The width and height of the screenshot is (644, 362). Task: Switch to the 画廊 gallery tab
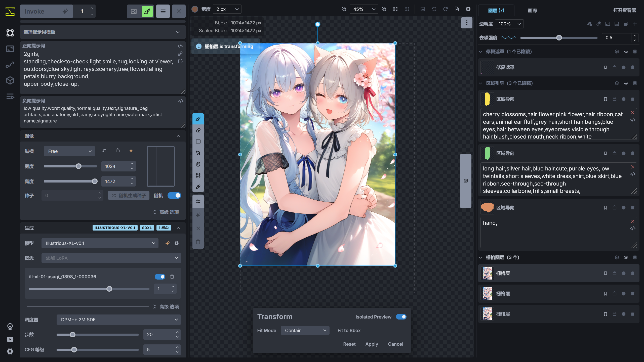tap(532, 11)
